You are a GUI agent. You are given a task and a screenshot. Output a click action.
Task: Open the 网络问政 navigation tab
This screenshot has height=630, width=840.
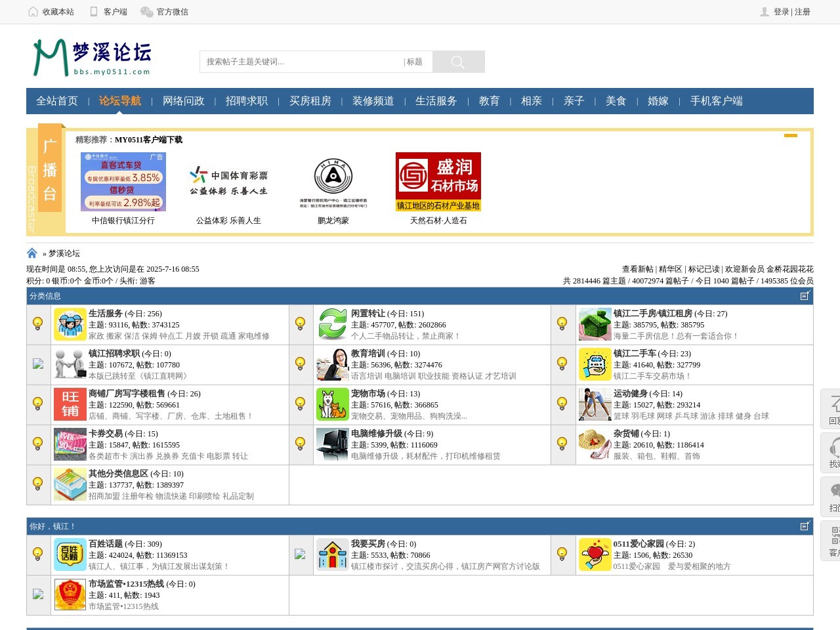coord(184,101)
